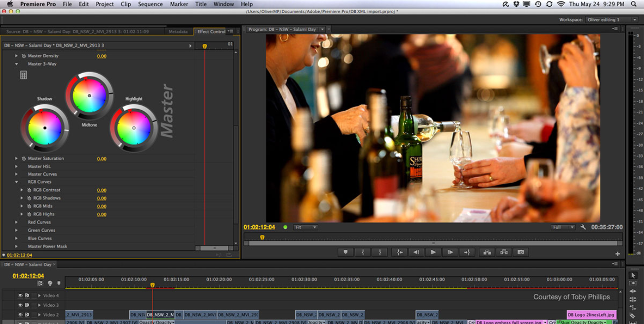Click the Go to Out point button
The image size is (644, 324).
pyautogui.click(x=467, y=252)
